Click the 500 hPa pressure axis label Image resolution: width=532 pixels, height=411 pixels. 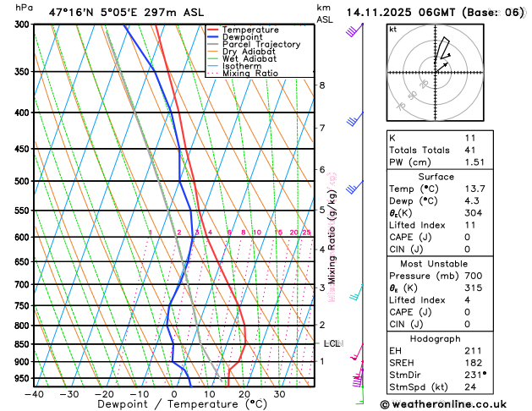[22, 182]
